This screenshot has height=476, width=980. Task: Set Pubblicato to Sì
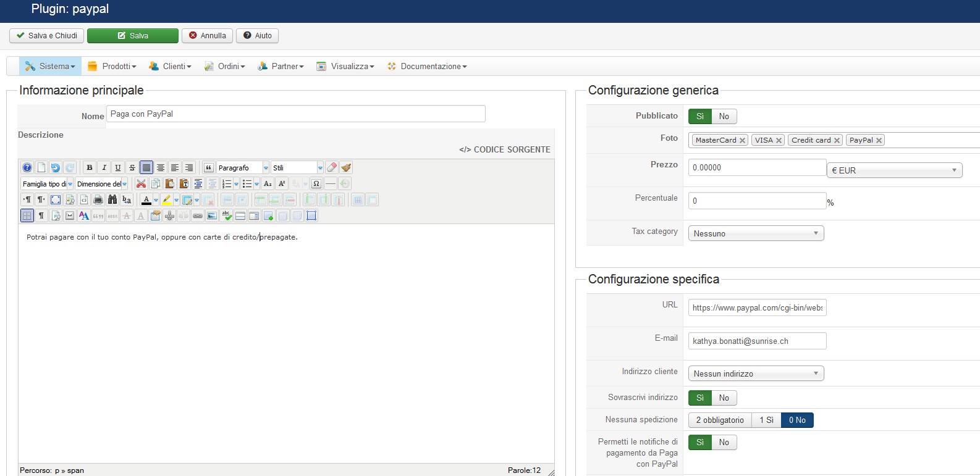[x=700, y=116]
